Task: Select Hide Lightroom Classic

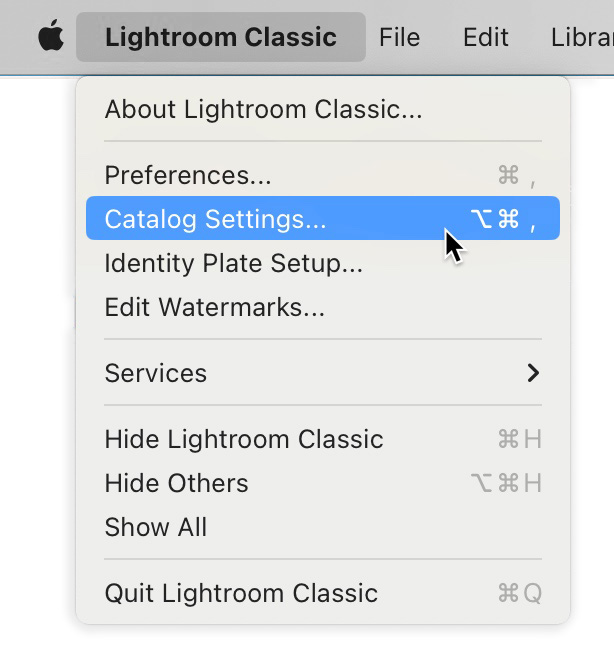Action: pos(244,439)
